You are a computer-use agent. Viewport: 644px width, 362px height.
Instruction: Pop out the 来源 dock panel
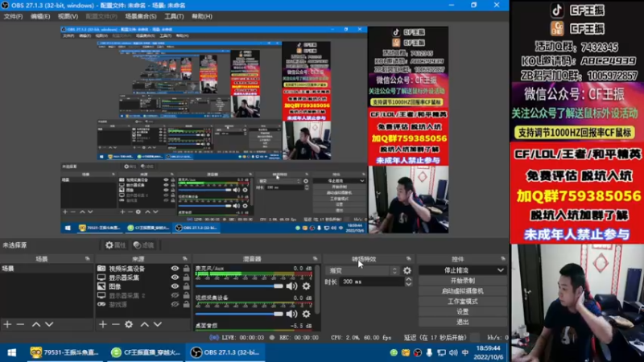pos(185,258)
